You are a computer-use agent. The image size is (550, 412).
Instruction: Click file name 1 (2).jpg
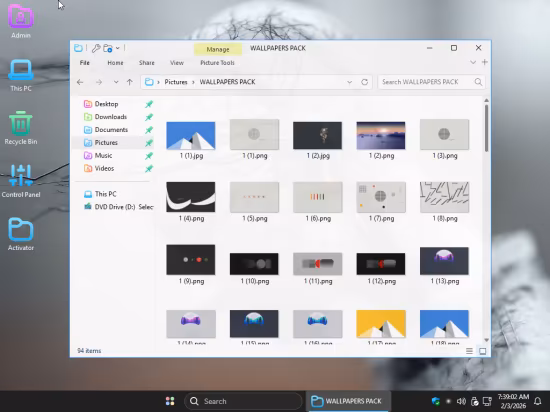[x=318, y=156]
